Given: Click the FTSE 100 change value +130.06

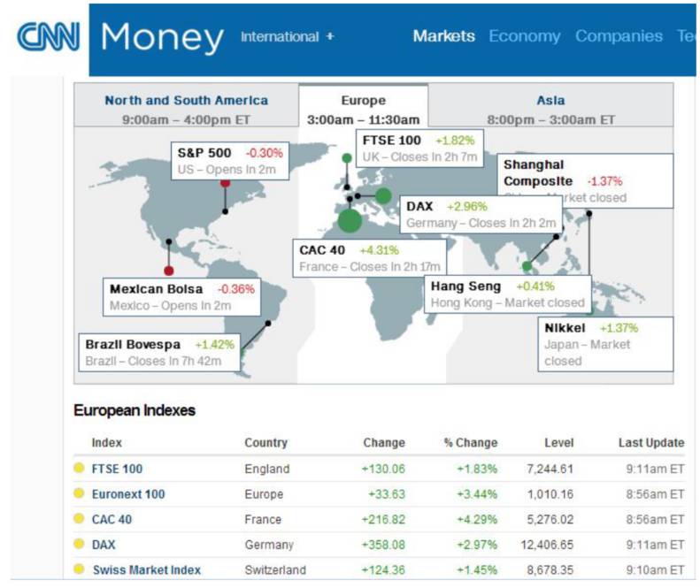Looking at the screenshot, I should (x=383, y=469).
